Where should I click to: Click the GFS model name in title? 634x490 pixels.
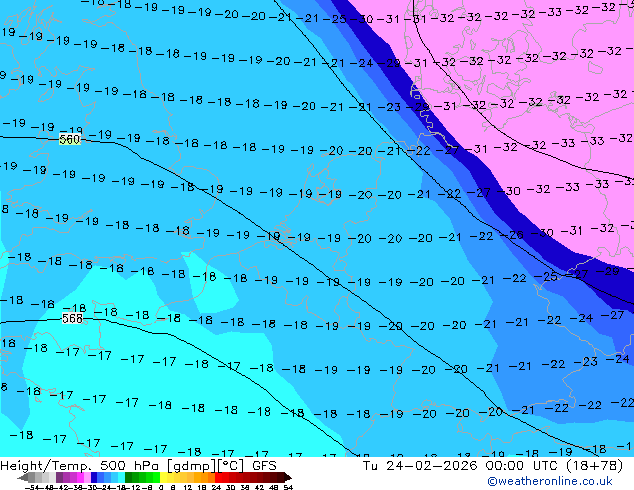(x=264, y=466)
